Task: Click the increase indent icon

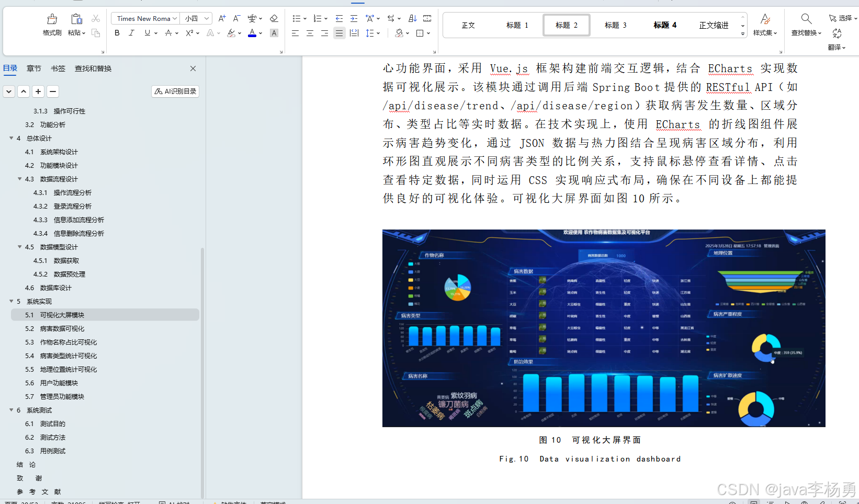Action: click(x=354, y=18)
